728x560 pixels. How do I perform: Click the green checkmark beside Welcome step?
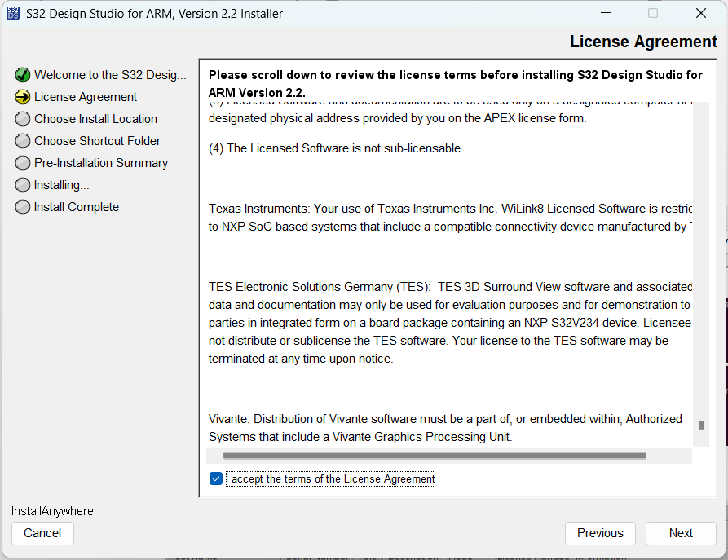pos(23,75)
